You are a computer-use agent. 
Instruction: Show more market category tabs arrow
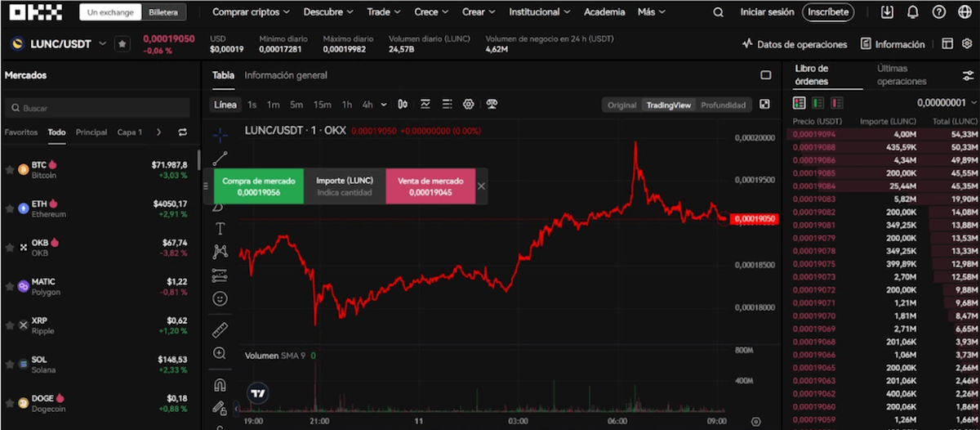[158, 132]
